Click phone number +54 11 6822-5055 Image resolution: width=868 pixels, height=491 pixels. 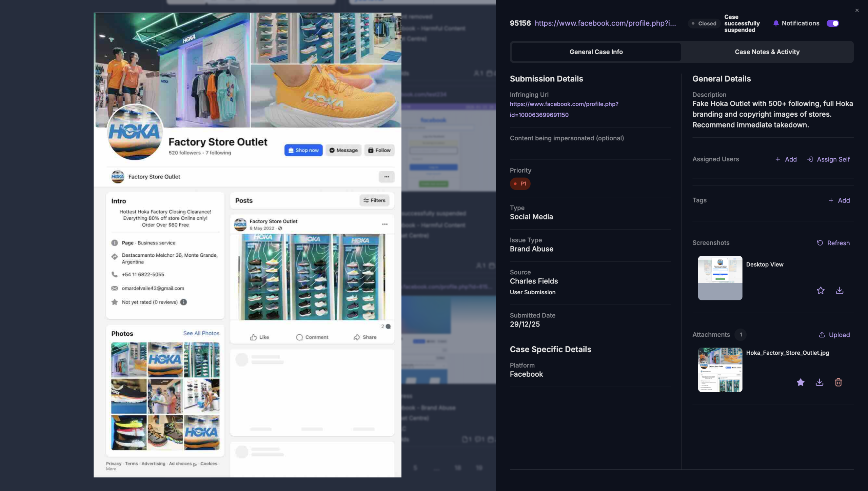pyautogui.click(x=143, y=274)
